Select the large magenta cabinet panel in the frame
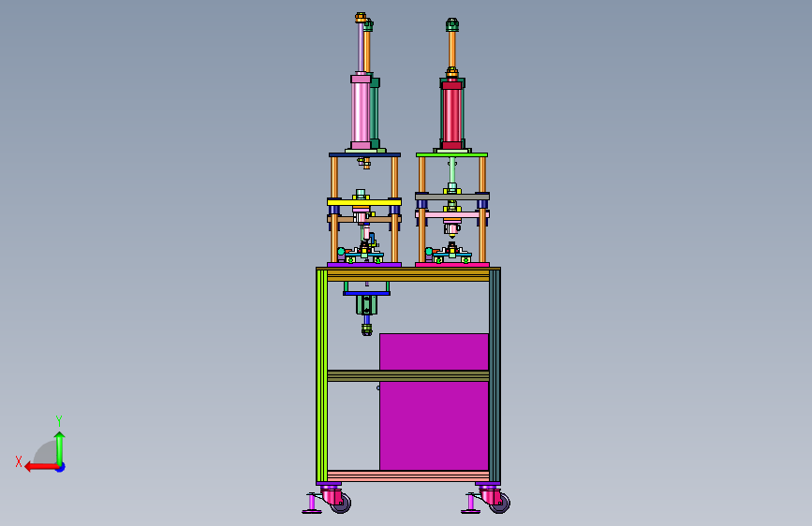The image size is (812, 526). (x=434, y=402)
